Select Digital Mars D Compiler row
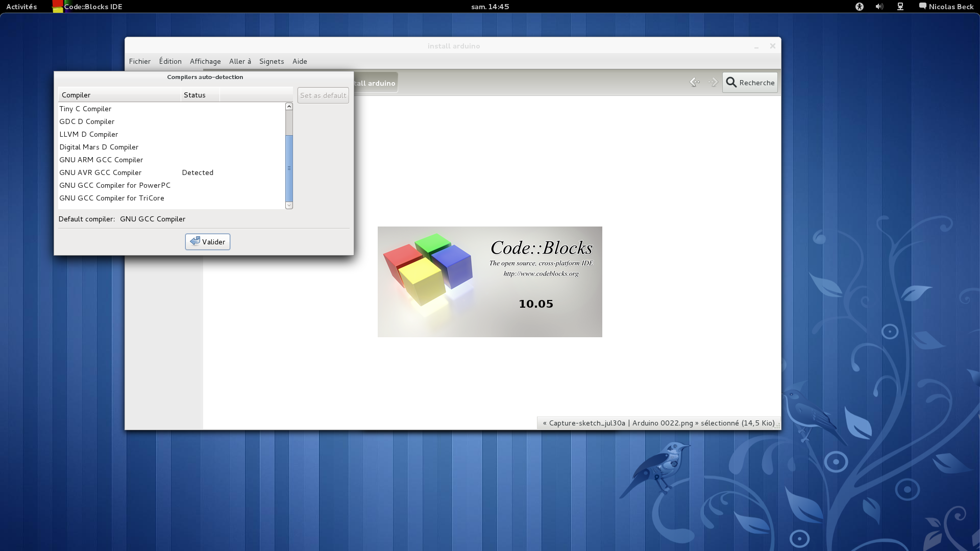The height and width of the screenshot is (551, 980). pyautogui.click(x=171, y=147)
